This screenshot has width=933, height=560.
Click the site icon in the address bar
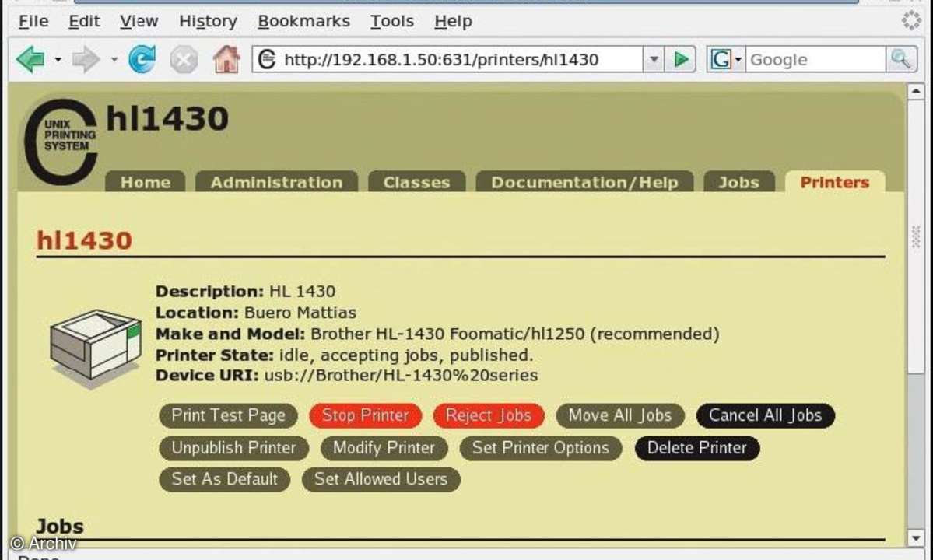(x=267, y=59)
